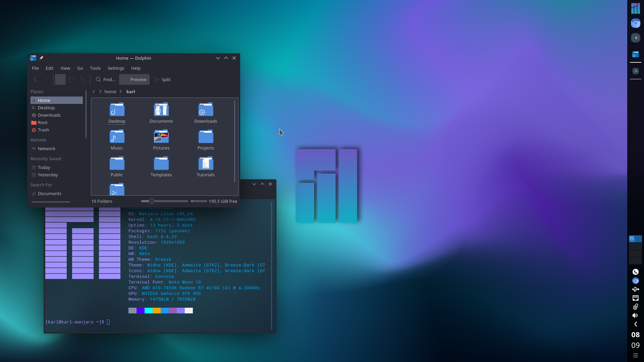Open the View menu

tap(65, 68)
